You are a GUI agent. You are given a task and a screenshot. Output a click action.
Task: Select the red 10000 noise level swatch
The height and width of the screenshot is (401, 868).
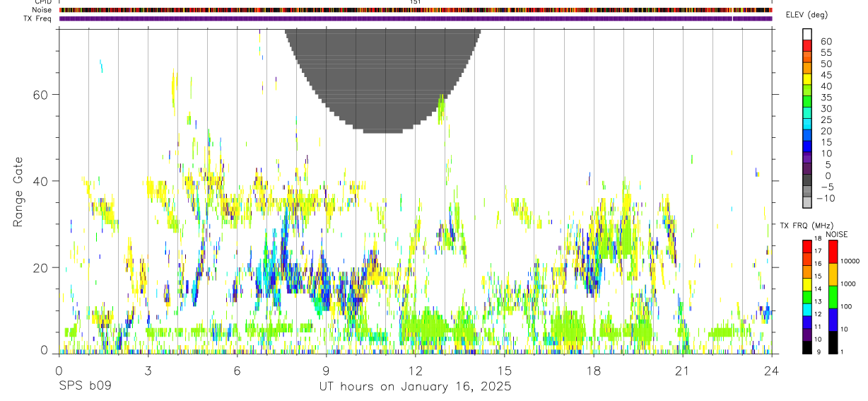[x=833, y=252]
